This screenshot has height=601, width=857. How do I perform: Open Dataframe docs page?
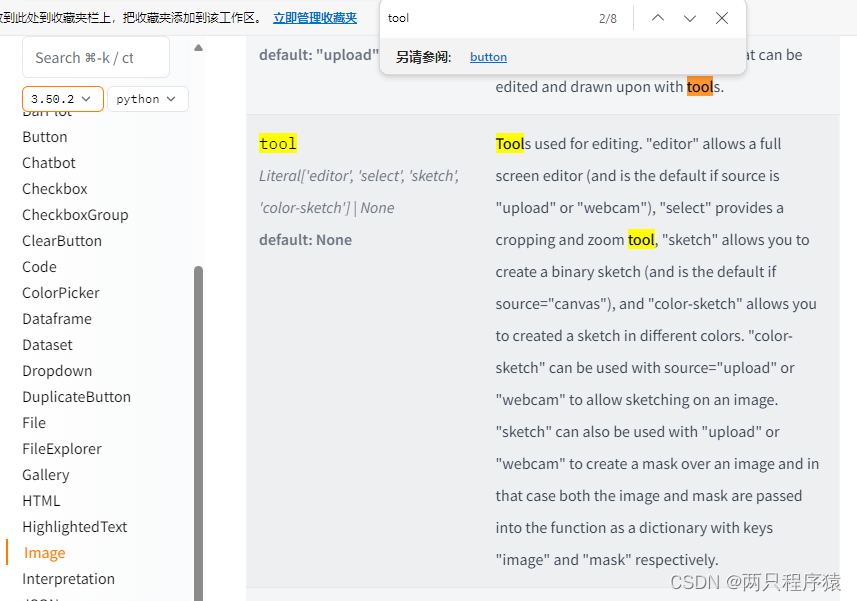[x=57, y=319]
